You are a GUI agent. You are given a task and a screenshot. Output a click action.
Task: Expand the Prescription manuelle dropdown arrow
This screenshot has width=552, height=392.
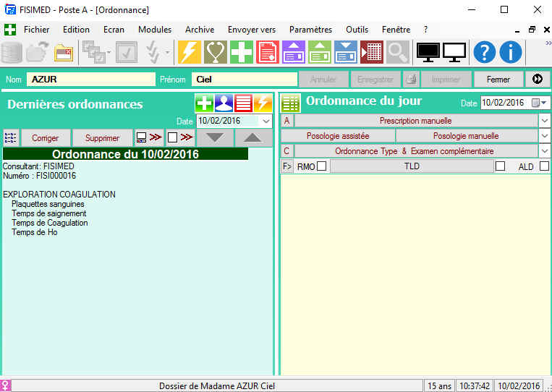point(545,121)
